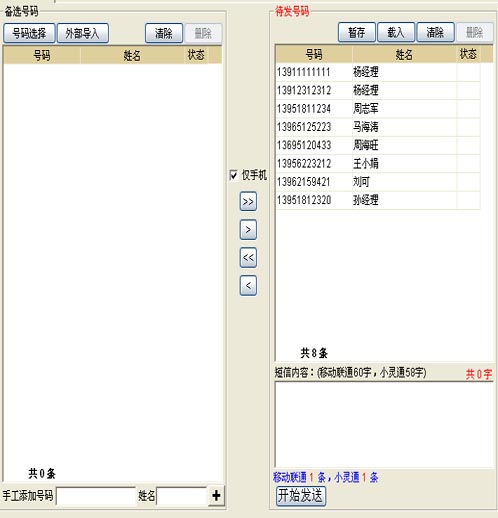Add manual number with plus button
498x518 pixels.
216,495
